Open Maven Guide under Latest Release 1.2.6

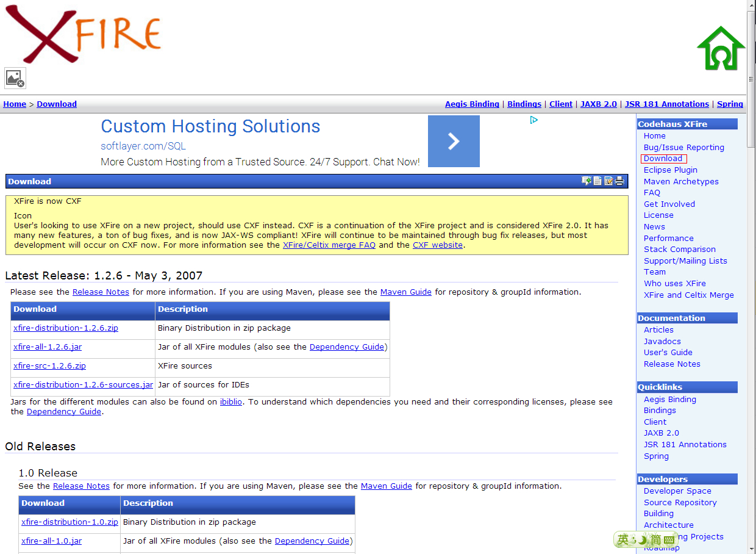click(406, 292)
